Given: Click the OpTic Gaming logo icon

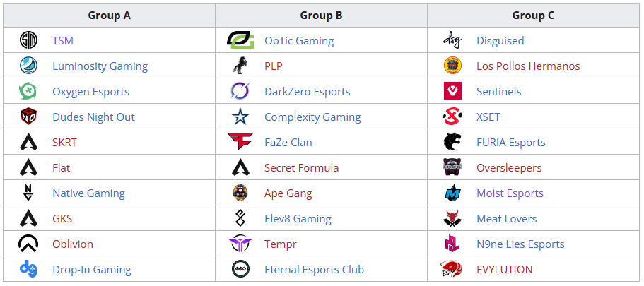Looking at the screenshot, I should (x=240, y=40).
